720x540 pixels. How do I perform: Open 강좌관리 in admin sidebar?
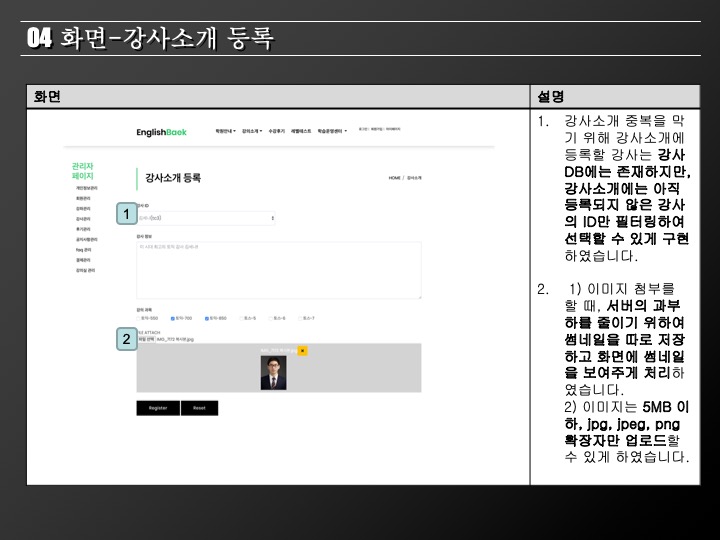pyautogui.click(x=83, y=209)
